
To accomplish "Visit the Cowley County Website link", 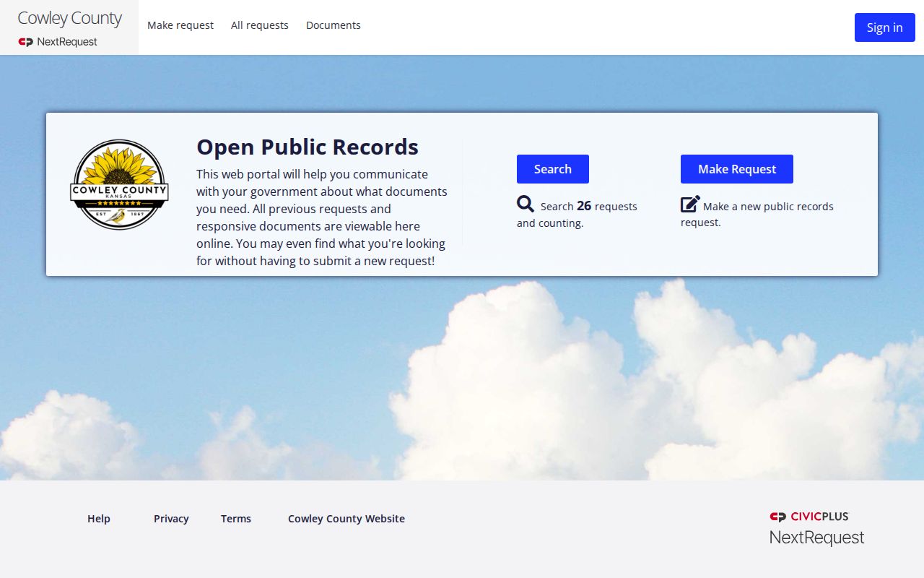I will click(x=346, y=519).
